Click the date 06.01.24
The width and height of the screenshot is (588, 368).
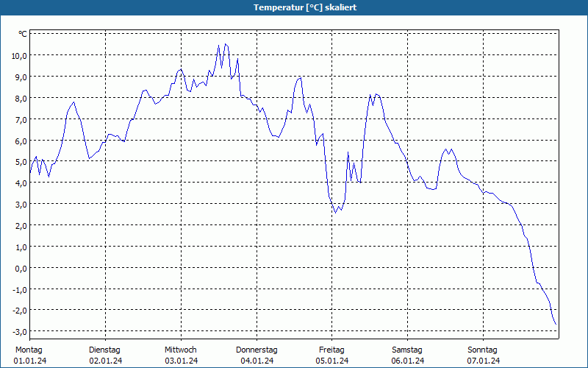[408, 361]
